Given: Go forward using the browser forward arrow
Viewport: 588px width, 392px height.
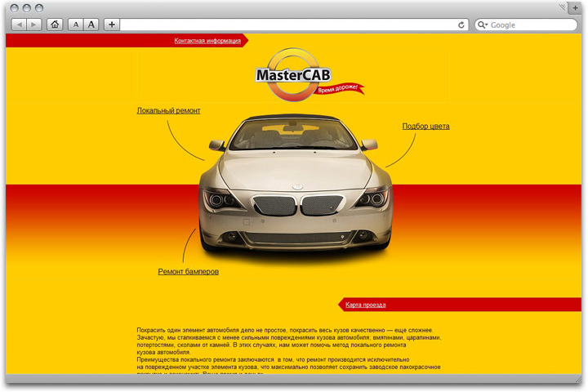Looking at the screenshot, I should [34, 24].
